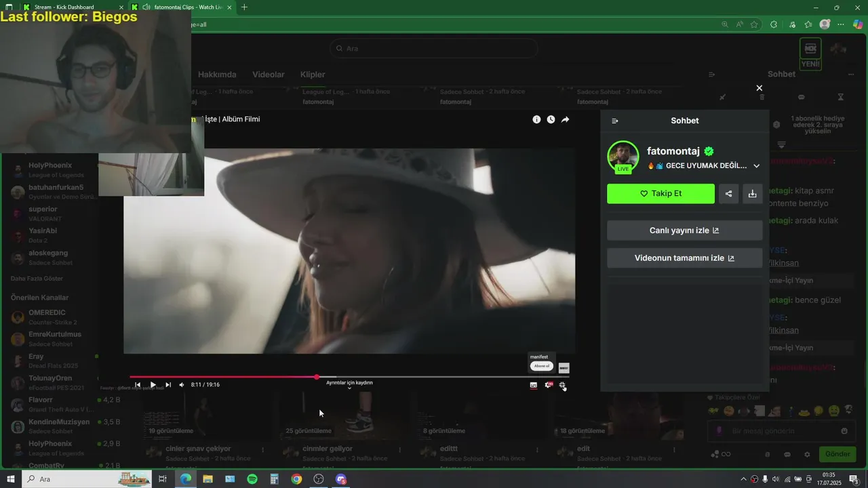Share the embedded video via arrow icon
This screenshot has height=488, width=868.
[x=565, y=119]
